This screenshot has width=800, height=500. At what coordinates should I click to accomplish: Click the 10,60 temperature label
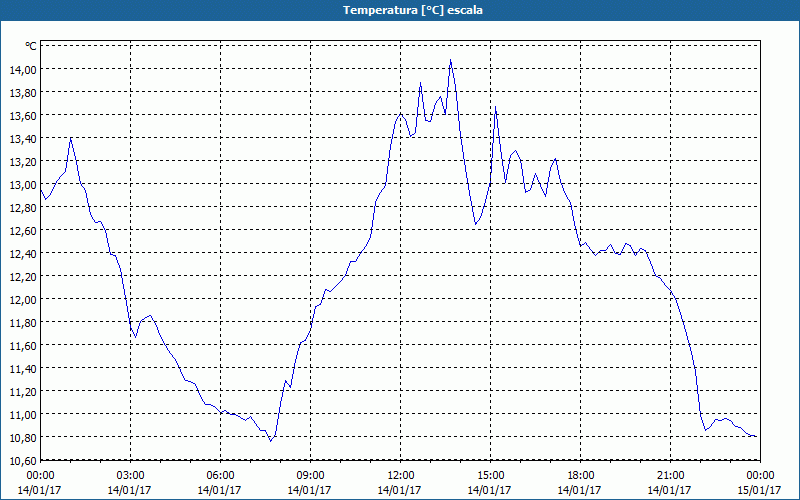pos(23,461)
